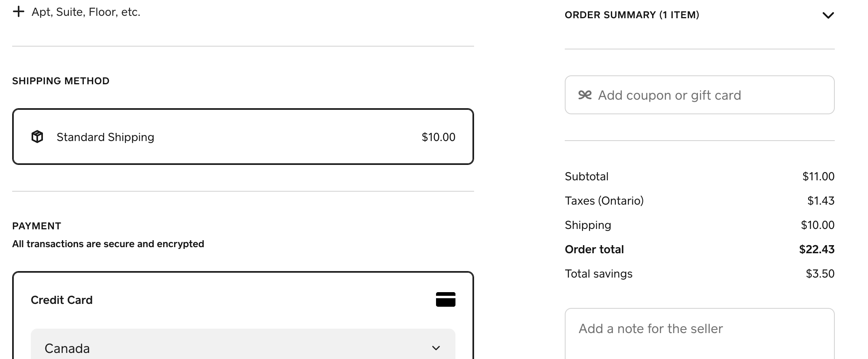Click the credit card icon
Screen dimensions: 868x359
coord(445,299)
